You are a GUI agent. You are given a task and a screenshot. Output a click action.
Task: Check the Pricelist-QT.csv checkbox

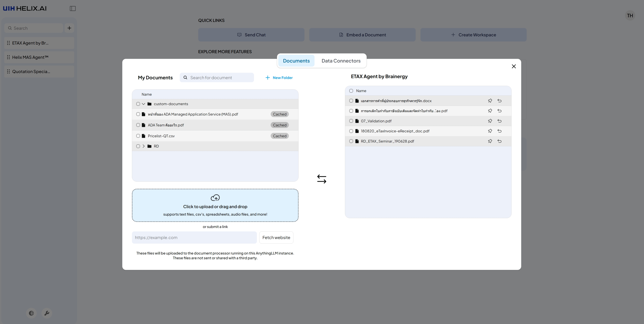point(138,136)
